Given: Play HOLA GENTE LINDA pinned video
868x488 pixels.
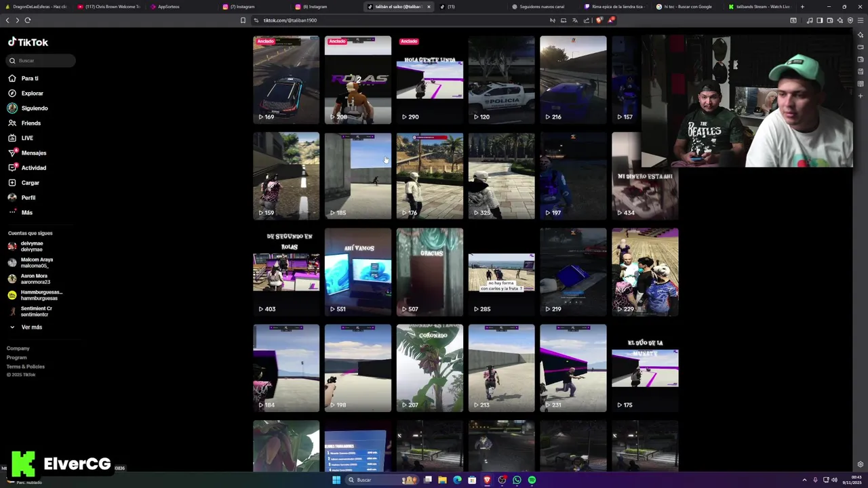Looking at the screenshot, I should pyautogui.click(x=430, y=80).
